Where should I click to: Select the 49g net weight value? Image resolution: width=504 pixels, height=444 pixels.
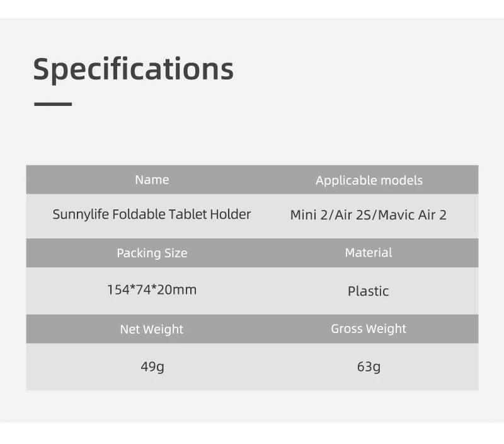(152, 366)
